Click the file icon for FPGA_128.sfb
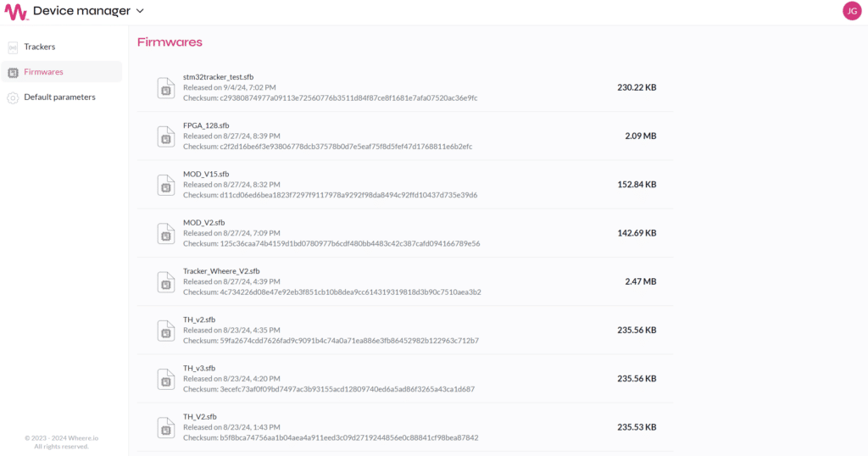The width and height of the screenshot is (868, 456). point(166,136)
